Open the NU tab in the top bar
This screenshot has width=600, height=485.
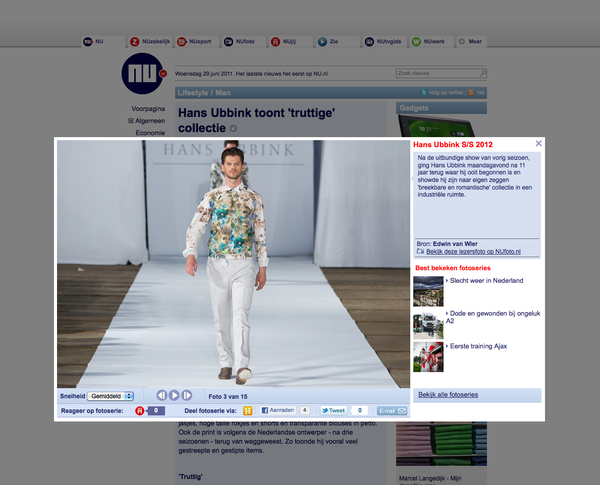tap(103, 41)
